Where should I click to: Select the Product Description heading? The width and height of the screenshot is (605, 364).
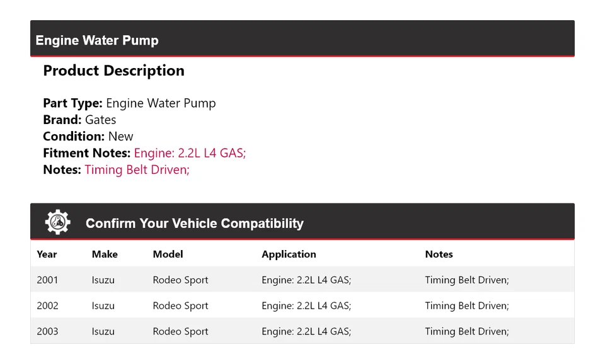pyautogui.click(x=113, y=71)
